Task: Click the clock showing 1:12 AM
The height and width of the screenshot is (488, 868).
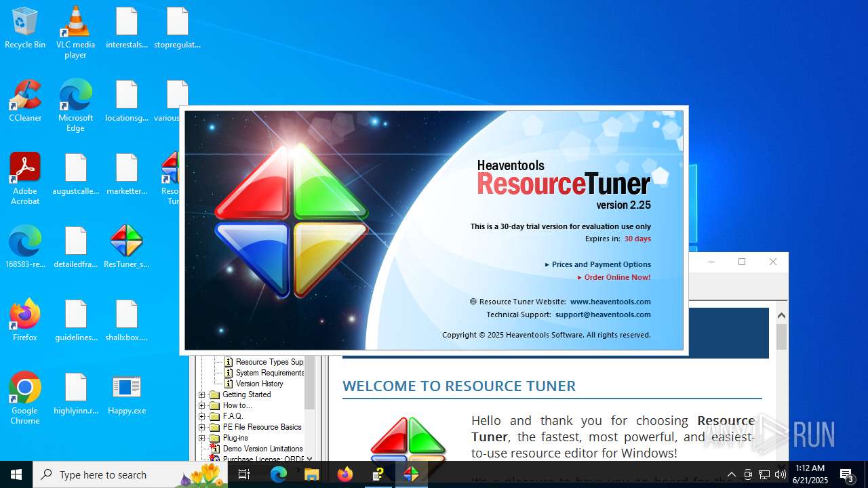Action: pyautogui.click(x=810, y=468)
